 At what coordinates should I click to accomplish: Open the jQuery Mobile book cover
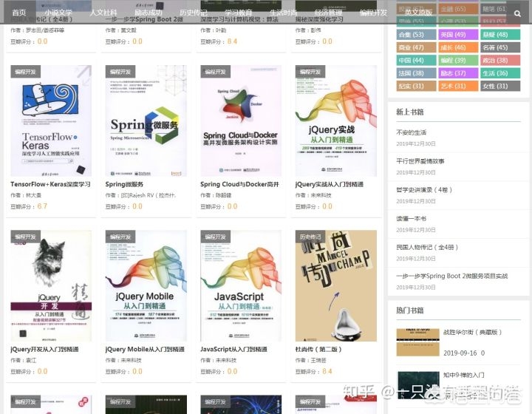click(x=146, y=285)
